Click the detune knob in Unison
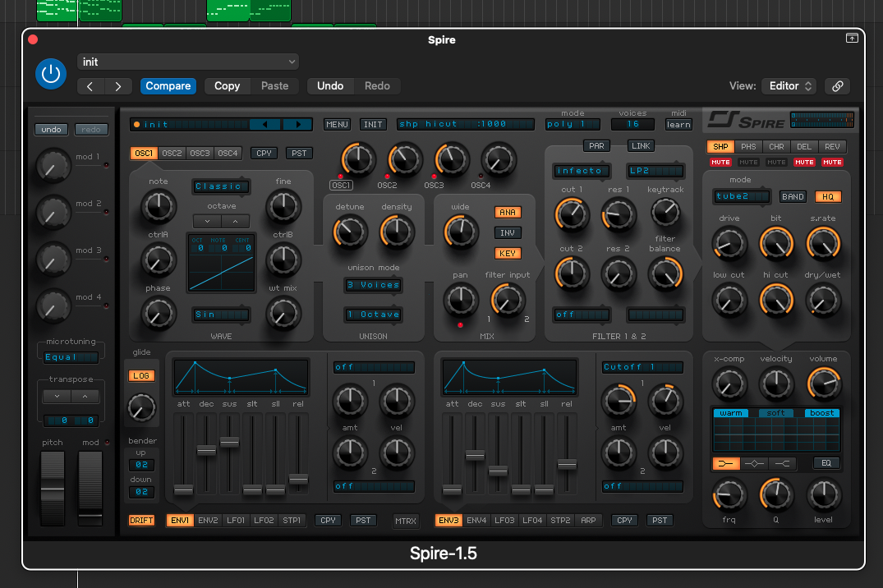This screenshot has width=883, height=588. point(350,232)
